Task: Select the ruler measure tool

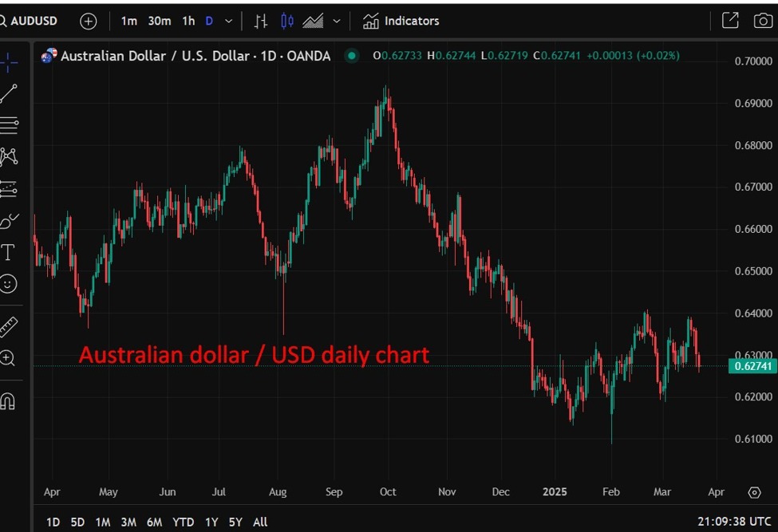Action: [x=9, y=326]
